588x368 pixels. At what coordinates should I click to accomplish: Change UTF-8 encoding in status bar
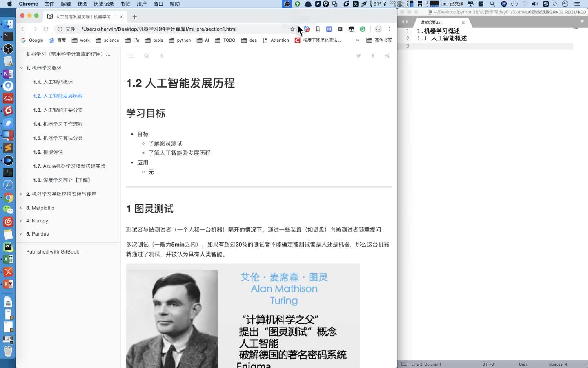tap(488, 364)
